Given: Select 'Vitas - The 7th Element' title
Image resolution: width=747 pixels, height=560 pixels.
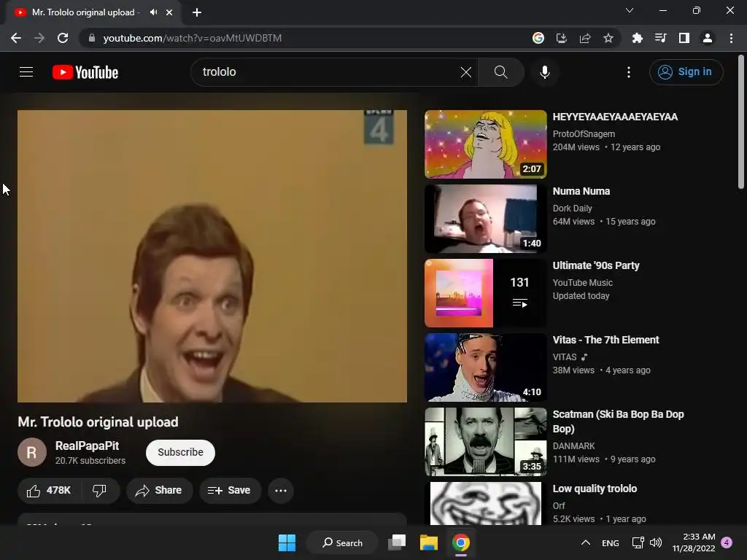Looking at the screenshot, I should tap(605, 340).
